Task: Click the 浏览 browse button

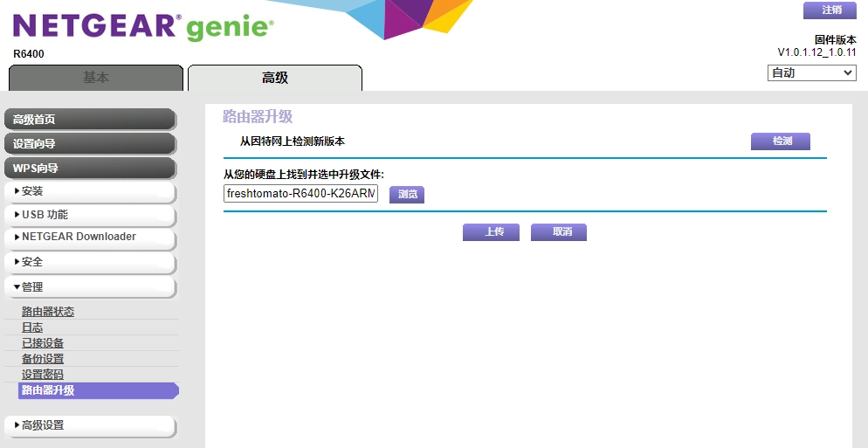Action: (x=407, y=195)
